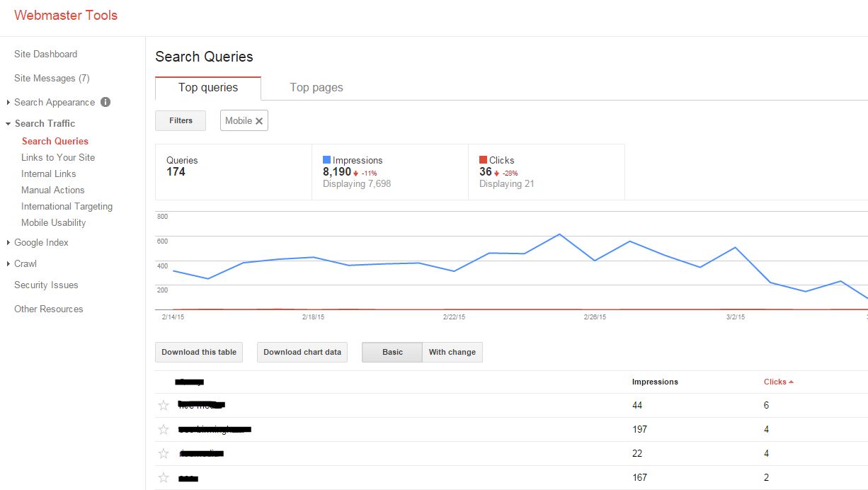Click Download chart data

(x=302, y=352)
